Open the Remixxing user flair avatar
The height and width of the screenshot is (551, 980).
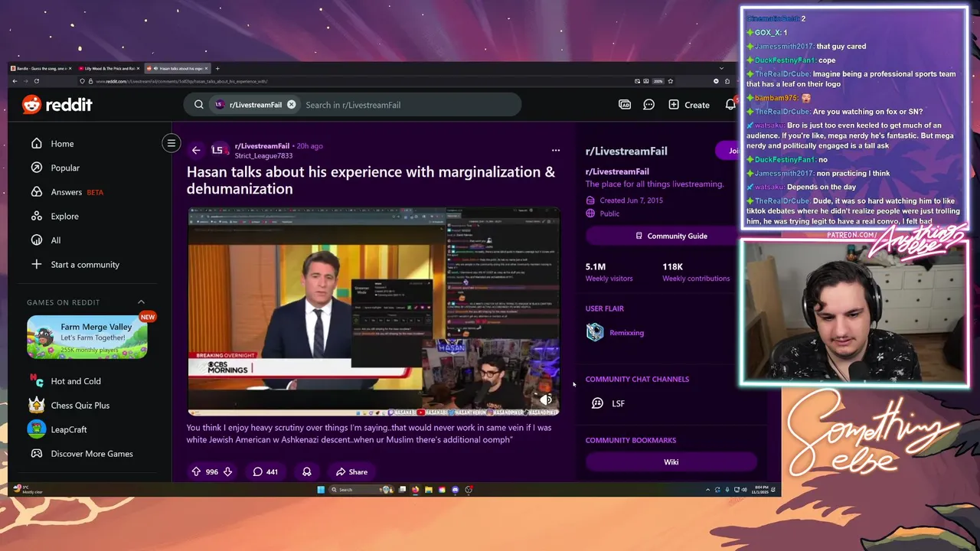(595, 332)
